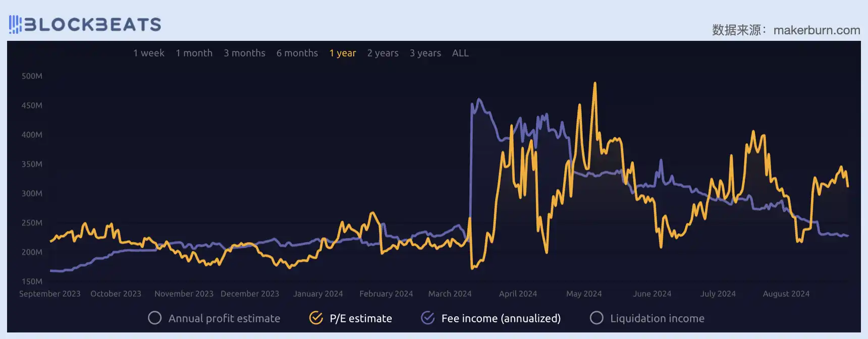Click the Fee income (annualized) label
This screenshot has width=868, height=339.
501,318
